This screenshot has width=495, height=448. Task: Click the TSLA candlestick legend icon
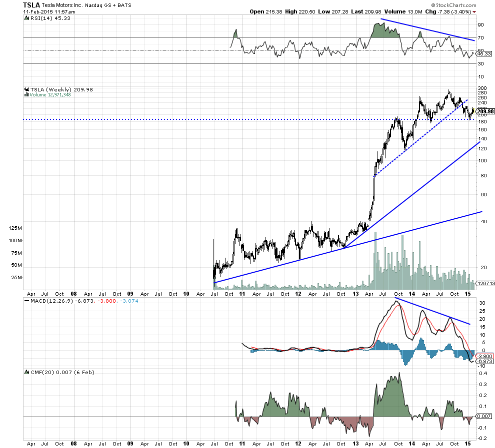[x=27, y=89]
